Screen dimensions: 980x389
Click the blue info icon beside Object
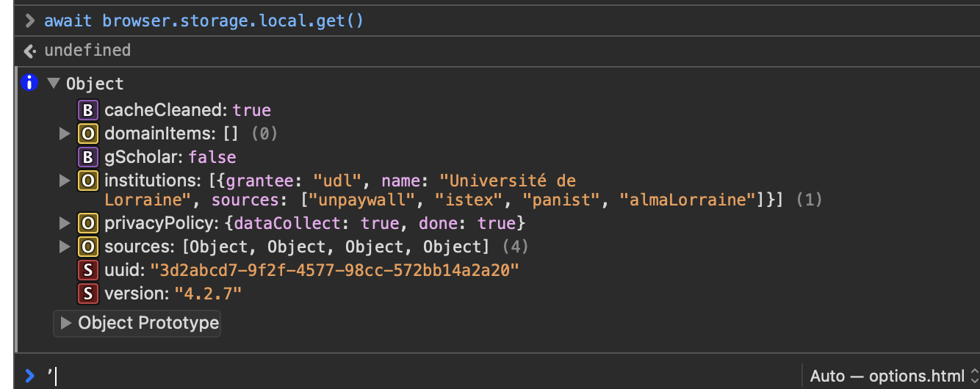coord(29,83)
